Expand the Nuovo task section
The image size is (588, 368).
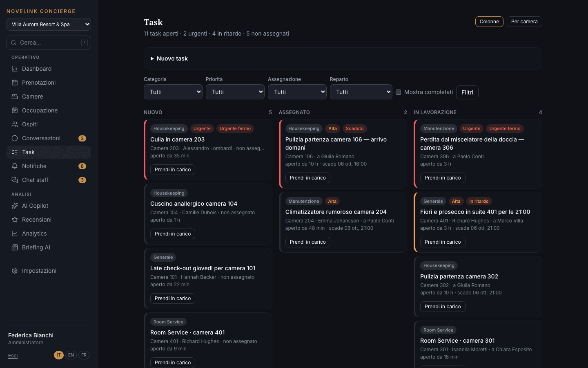[x=343, y=58]
